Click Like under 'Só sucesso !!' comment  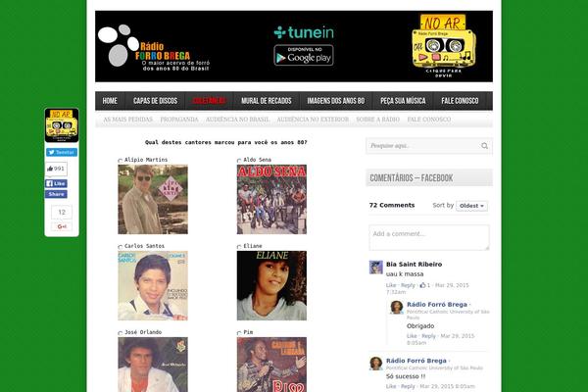coord(391,386)
